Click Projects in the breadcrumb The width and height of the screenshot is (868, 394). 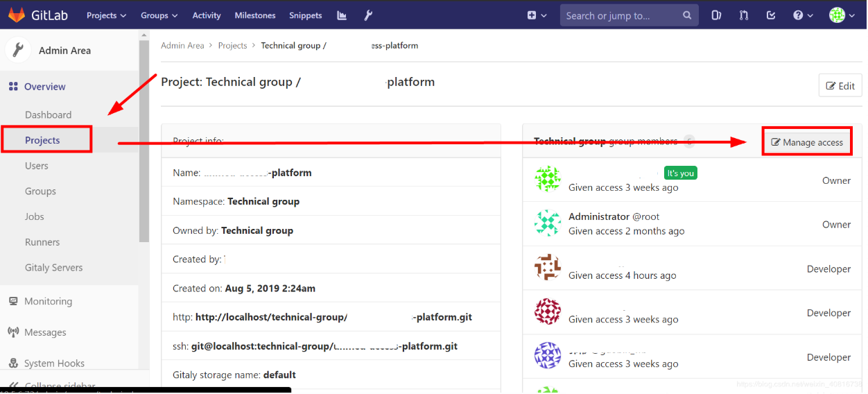pyautogui.click(x=232, y=46)
